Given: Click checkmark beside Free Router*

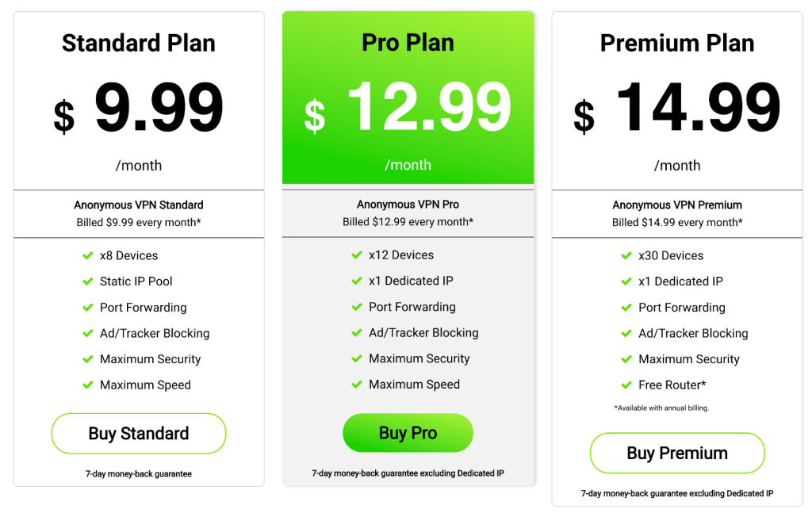Looking at the screenshot, I should [626, 385].
